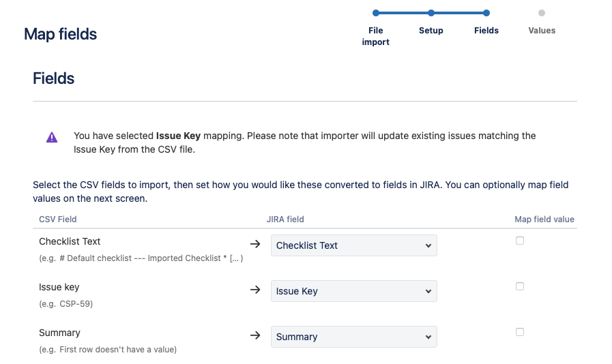This screenshot has width=612, height=364.
Task: Click the arrow beside Issue key row
Action: pos(255,290)
